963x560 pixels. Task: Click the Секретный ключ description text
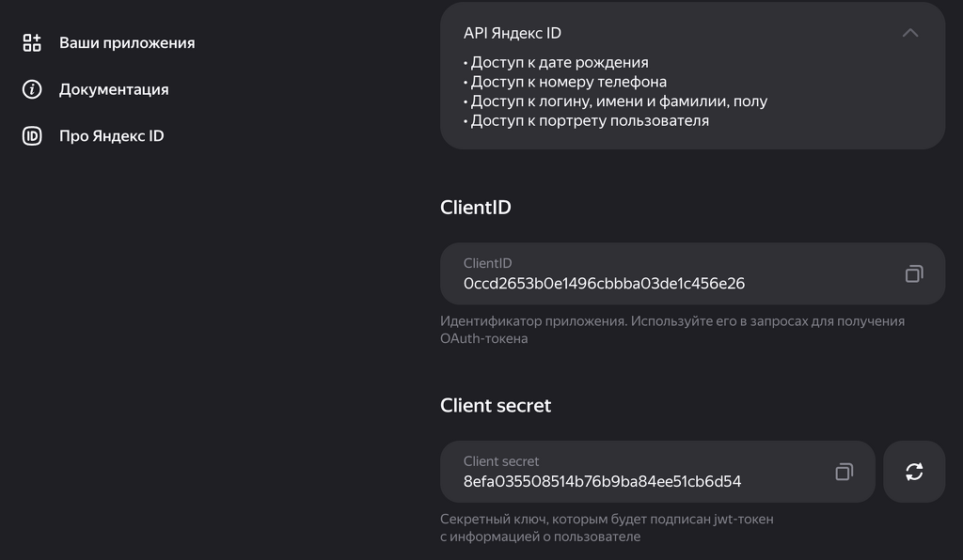[x=607, y=528]
